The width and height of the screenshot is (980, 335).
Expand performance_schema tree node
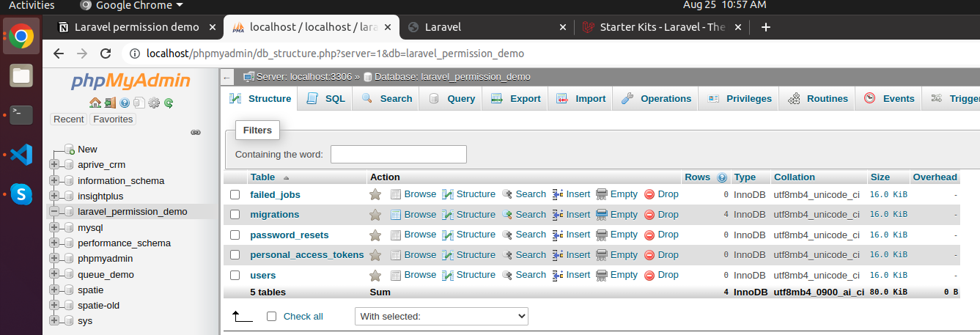click(54, 243)
